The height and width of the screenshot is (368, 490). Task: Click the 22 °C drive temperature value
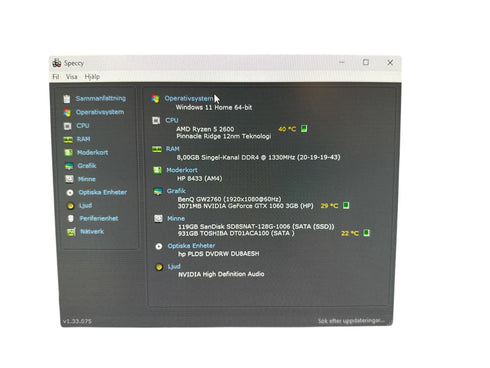350,233
